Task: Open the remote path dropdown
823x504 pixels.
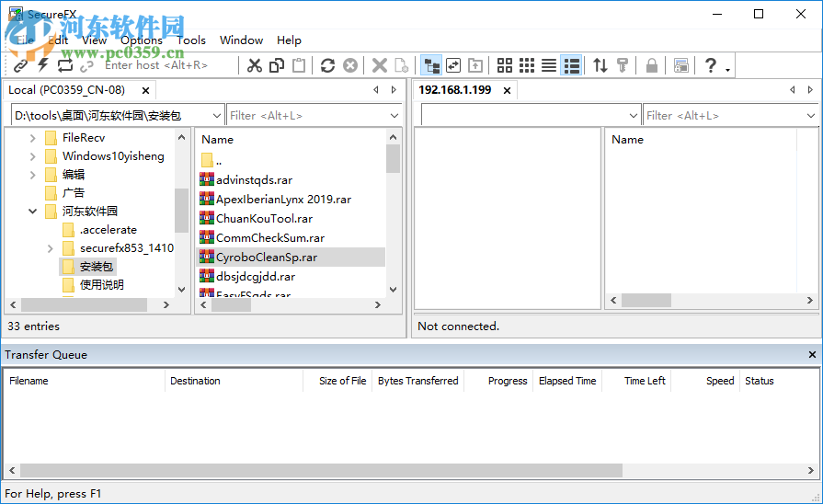Action: pyautogui.click(x=633, y=116)
